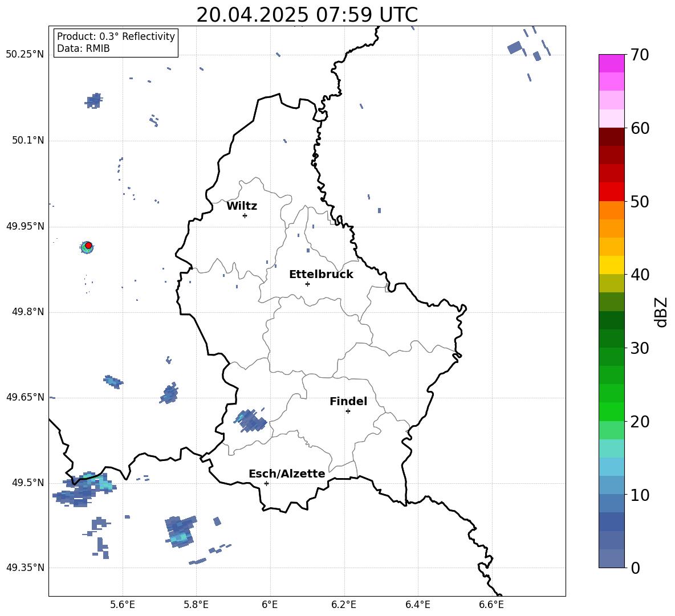
Task: Click the 5.8°E longitude label
Action: click(196, 605)
